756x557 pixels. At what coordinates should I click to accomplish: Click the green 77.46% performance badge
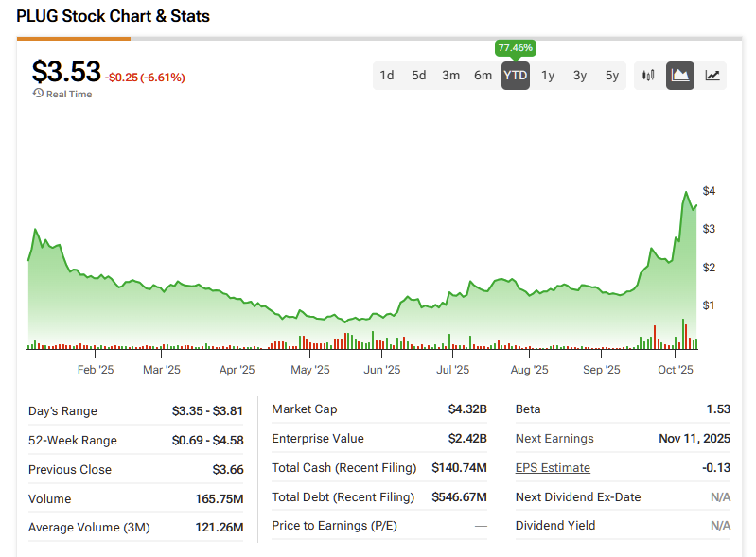pos(516,47)
